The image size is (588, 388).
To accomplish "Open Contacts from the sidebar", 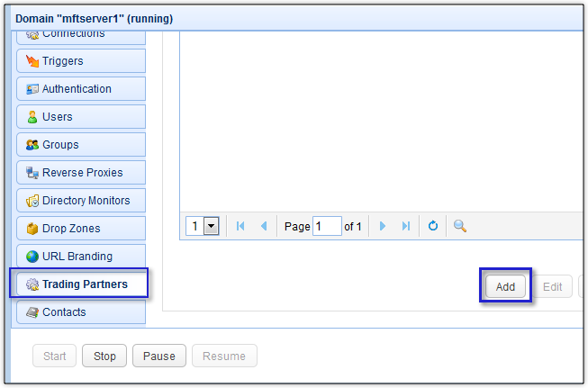I will (x=80, y=312).
